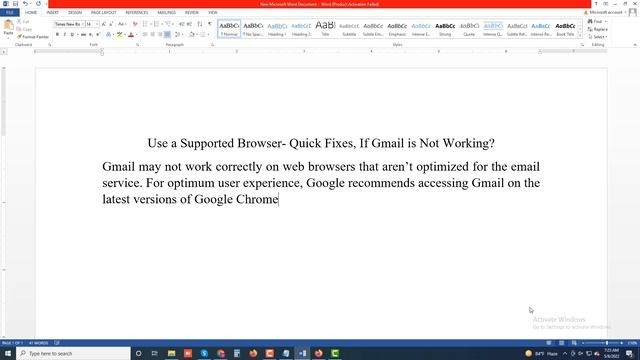
Task: Switch to the VIEW tab
Action: (213, 13)
